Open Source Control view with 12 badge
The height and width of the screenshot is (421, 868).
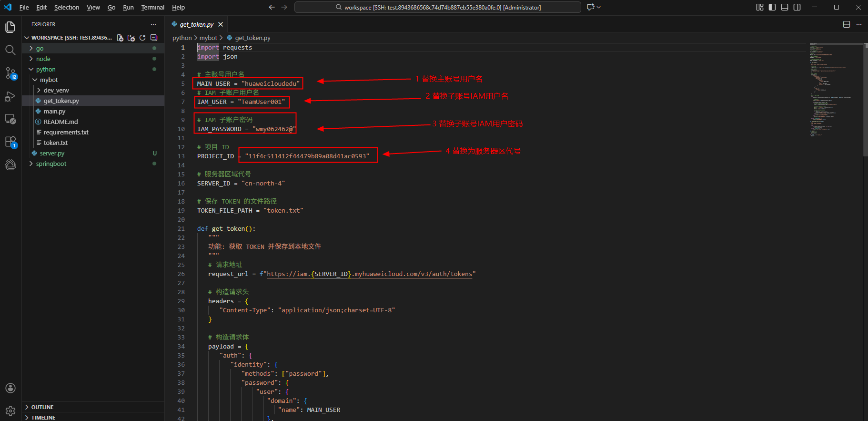click(x=10, y=73)
